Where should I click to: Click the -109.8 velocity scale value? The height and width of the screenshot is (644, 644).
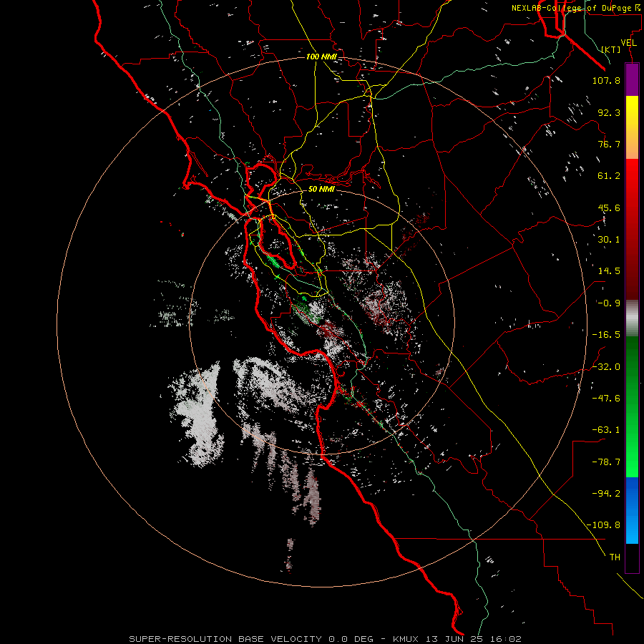click(x=603, y=525)
